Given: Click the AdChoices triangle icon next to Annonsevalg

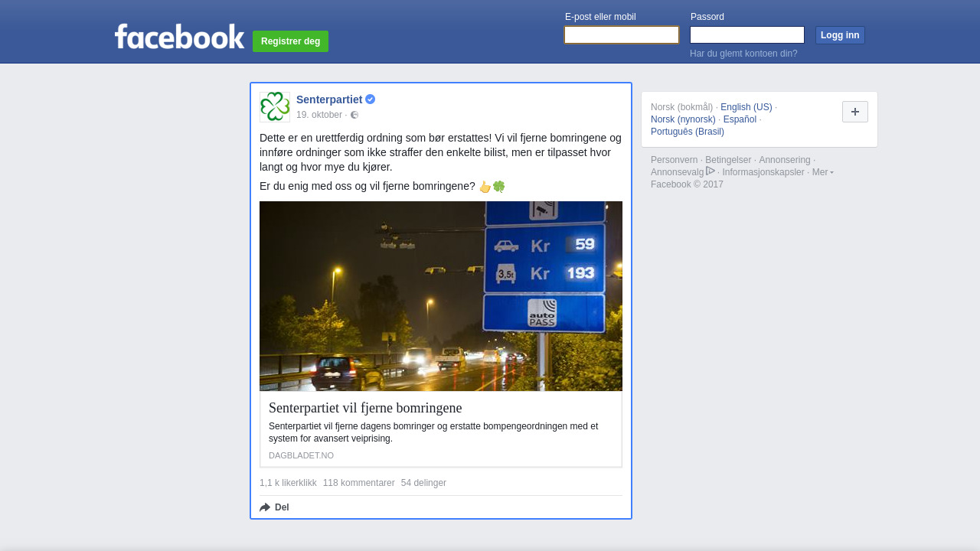Looking at the screenshot, I should [710, 171].
